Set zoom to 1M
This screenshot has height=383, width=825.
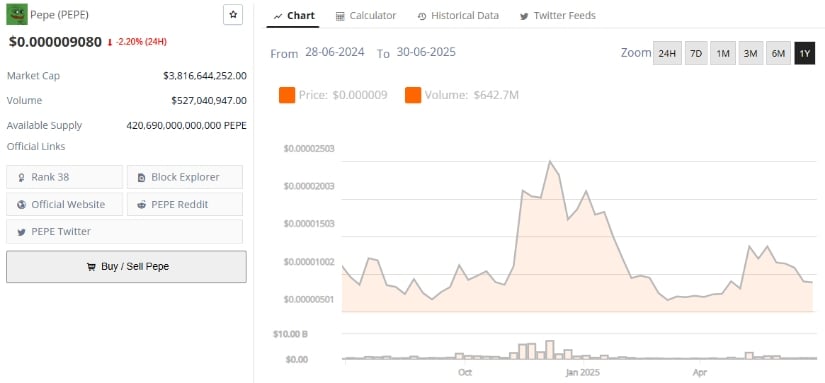[x=723, y=53]
